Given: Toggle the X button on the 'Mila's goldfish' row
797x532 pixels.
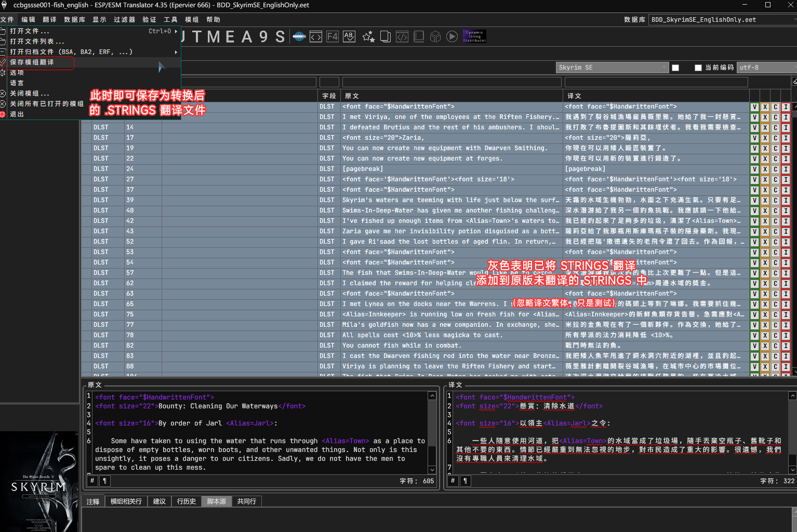Looking at the screenshot, I should (x=765, y=325).
